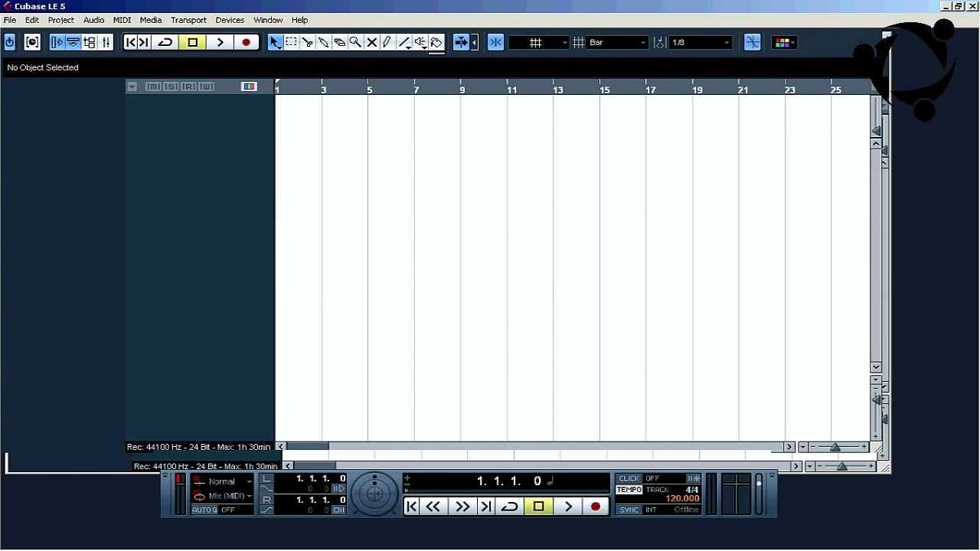Open the color selector dropdown
980x551 pixels.
[784, 43]
